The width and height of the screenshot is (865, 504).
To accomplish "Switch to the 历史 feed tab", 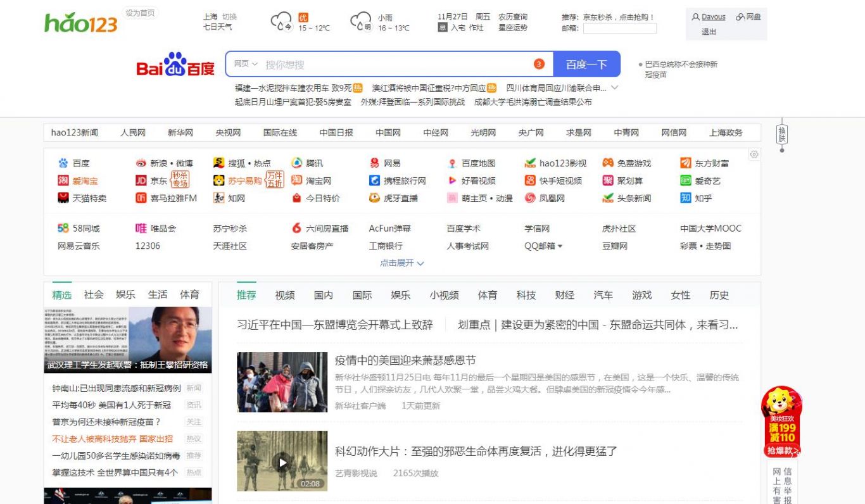I will tap(719, 295).
